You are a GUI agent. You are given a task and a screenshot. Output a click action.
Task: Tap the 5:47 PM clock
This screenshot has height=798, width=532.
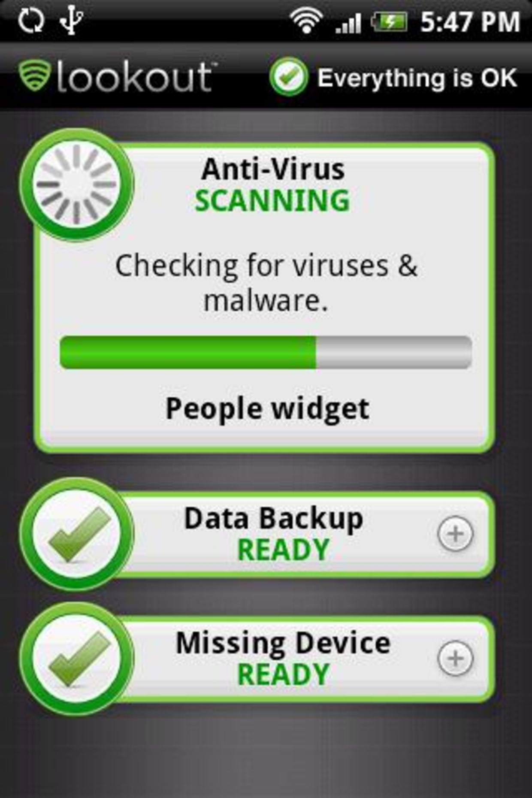point(470,22)
